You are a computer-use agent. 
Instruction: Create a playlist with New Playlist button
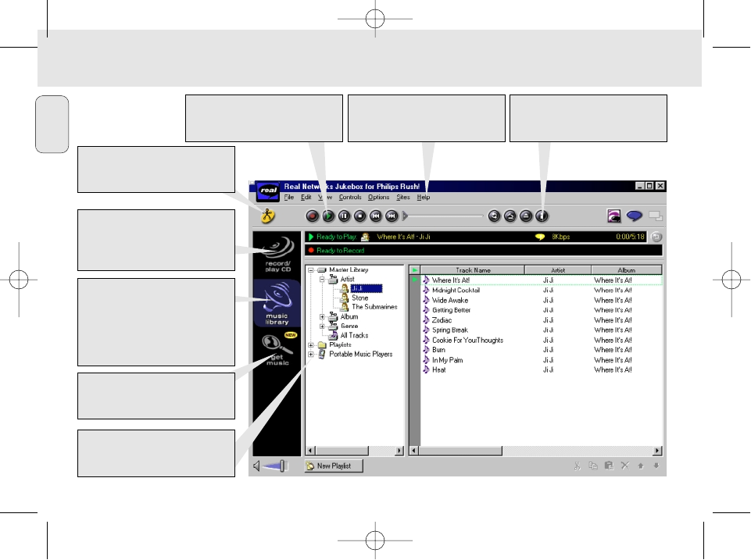click(334, 465)
